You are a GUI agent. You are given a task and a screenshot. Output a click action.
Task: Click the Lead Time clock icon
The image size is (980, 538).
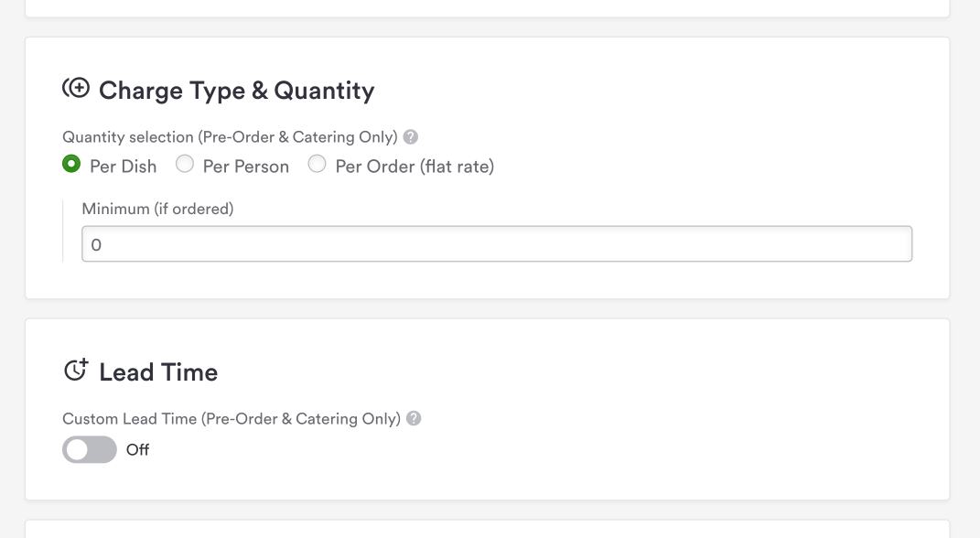[76, 371]
